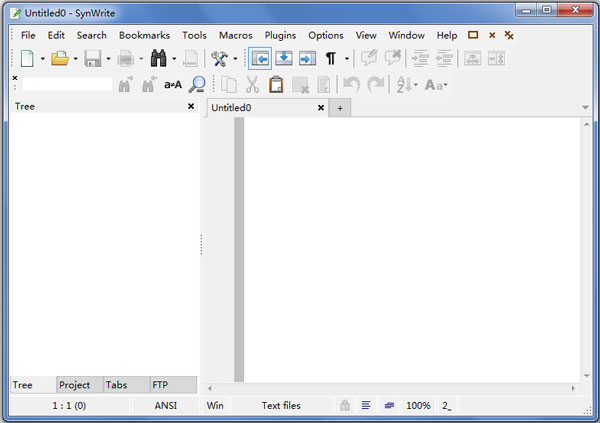This screenshot has height=423, width=600.
Task: Open the non-printable characters dropdown arrow
Action: pyautogui.click(x=347, y=59)
